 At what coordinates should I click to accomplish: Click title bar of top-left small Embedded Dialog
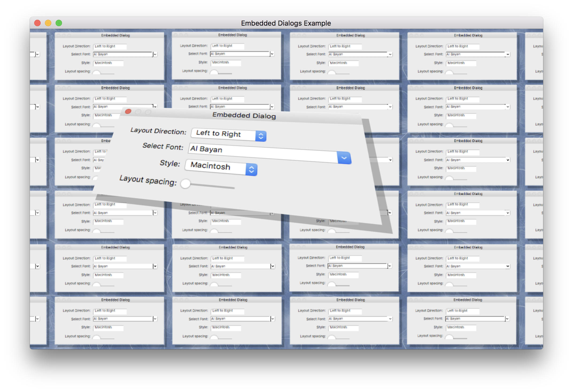pyautogui.click(x=115, y=35)
